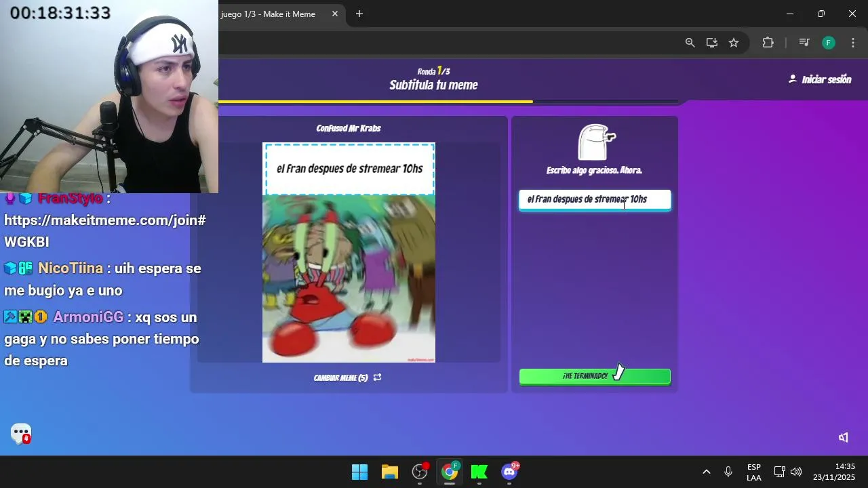This screenshot has width=868, height=488.
Task: Expand the system tray hidden icons arrow
Action: pyautogui.click(x=706, y=472)
